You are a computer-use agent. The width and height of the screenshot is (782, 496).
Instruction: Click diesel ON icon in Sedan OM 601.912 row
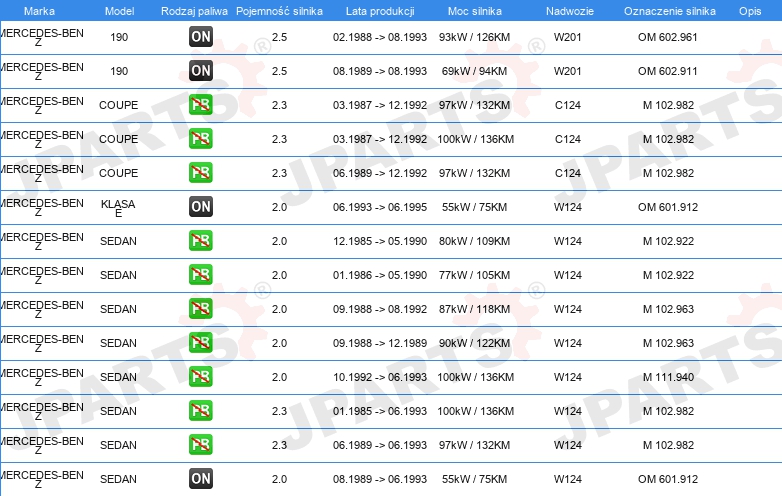200,479
